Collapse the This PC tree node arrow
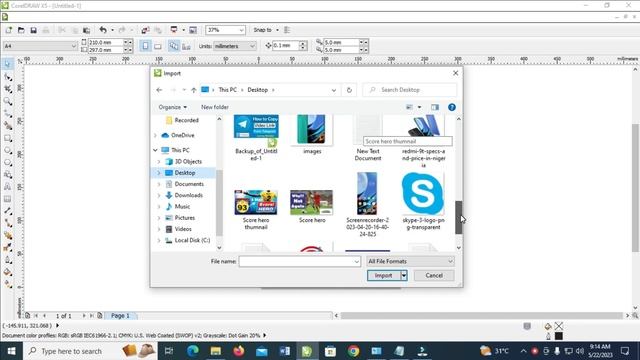 pos(156,150)
